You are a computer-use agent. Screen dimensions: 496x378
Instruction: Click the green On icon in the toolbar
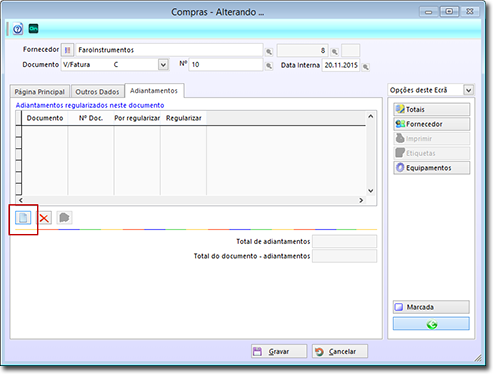(33, 29)
